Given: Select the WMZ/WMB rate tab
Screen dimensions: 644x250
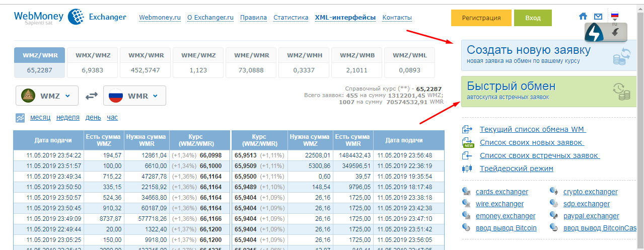Looking at the screenshot, I should click(x=357, y=63).
